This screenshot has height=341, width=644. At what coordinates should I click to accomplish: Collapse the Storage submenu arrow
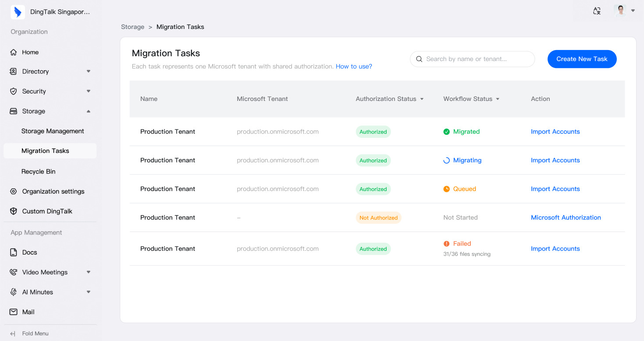pyautogui.click(x=89, y=111)
